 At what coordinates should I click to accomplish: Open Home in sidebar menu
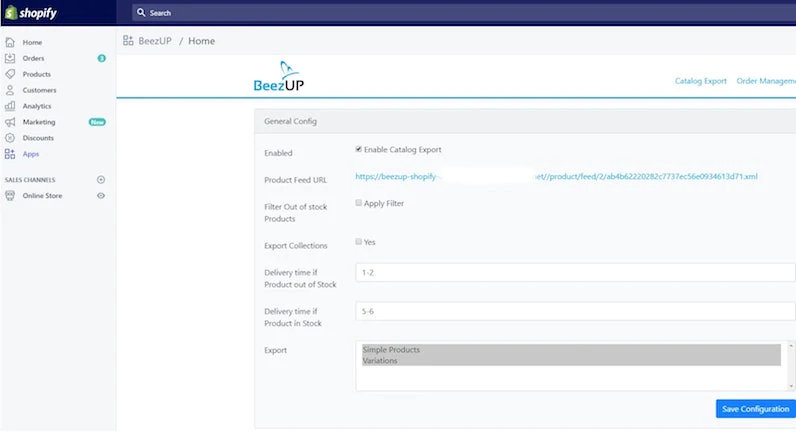tap(32, 42)
